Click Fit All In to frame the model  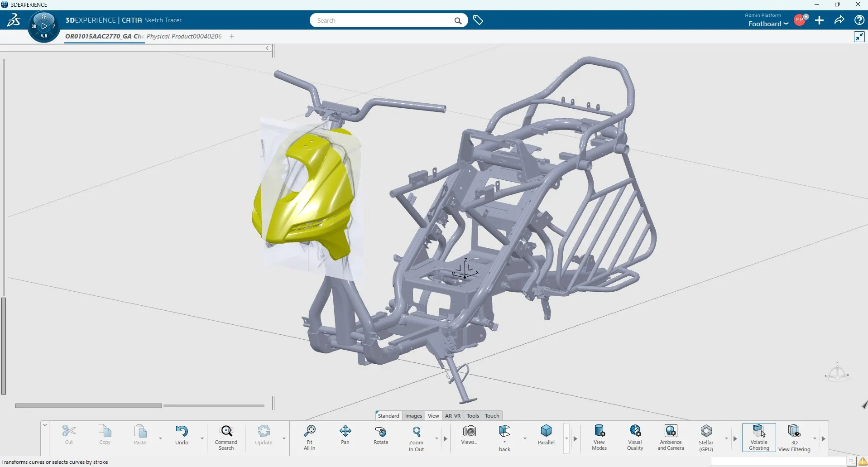click(309, 436)
